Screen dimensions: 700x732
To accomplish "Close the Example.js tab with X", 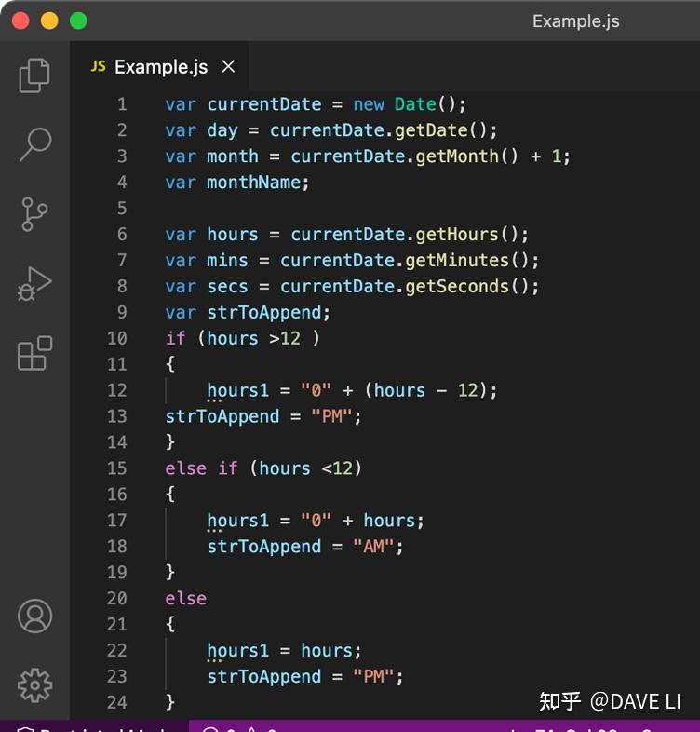I will point(228,66).
